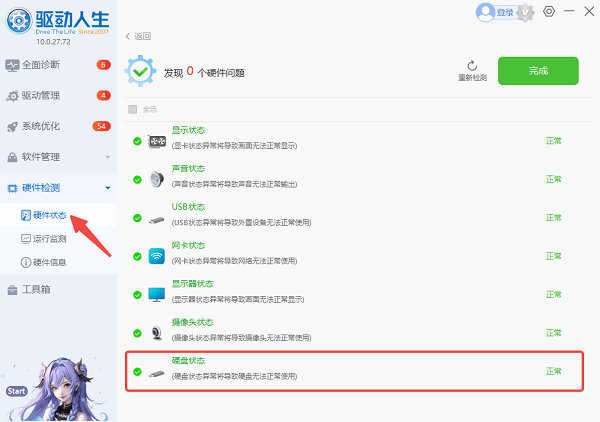Open the 工具箱 toolbox icon
The width and height of the screenshot is (600, 422).
coord(12,290)
